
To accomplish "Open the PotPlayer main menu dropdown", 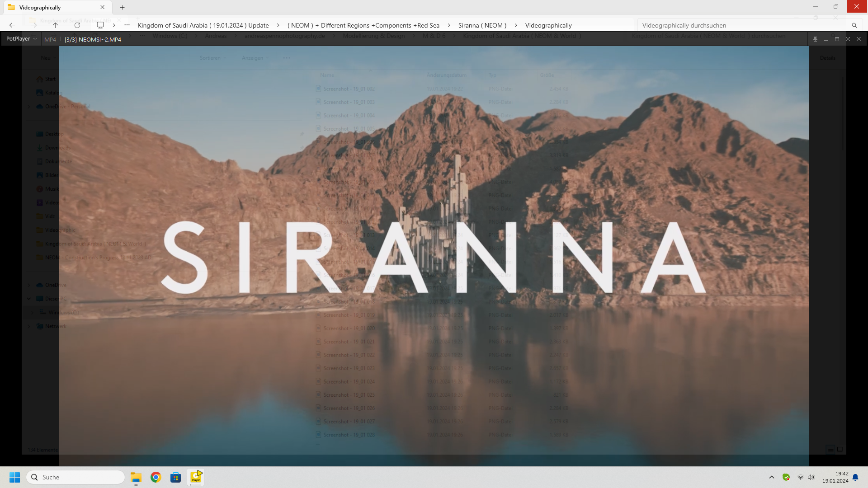I will [21, 39].
